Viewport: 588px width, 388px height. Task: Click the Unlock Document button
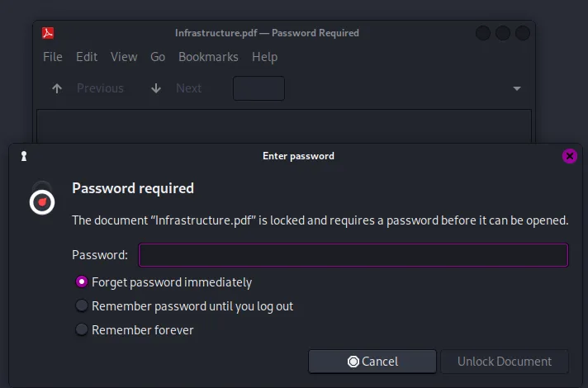(x=505, y=362)
